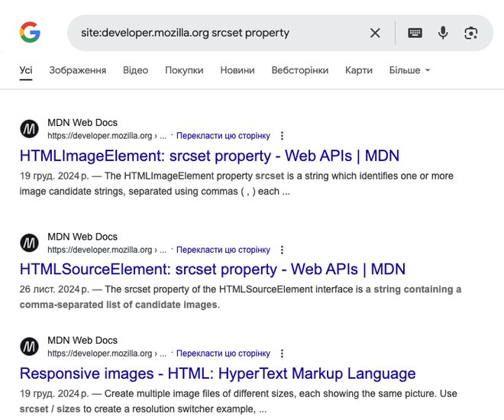
Task: Switch to the Зображення tab
Action: [77, 70]
